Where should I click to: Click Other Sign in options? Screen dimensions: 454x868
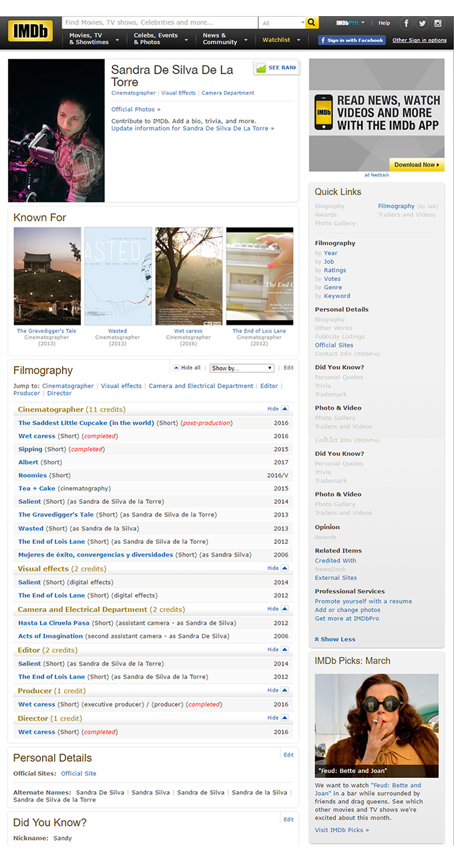(419, 40)
